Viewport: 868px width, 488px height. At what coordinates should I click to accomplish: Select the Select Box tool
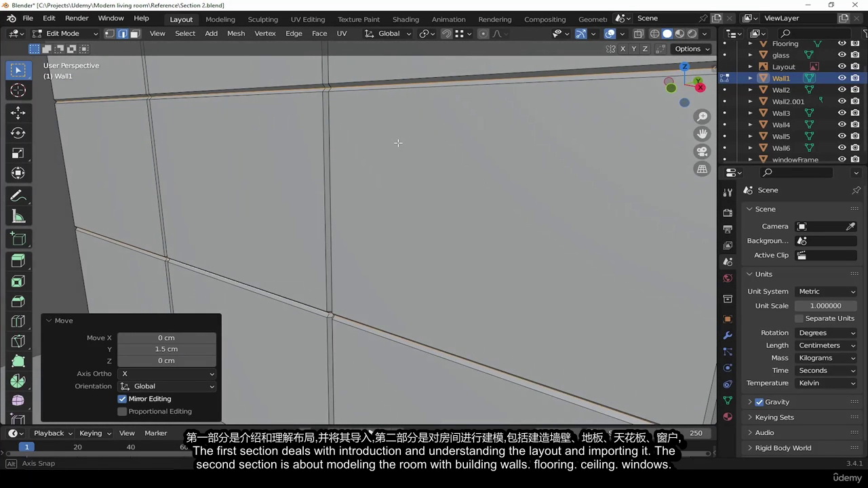click(x=18, y=70)
